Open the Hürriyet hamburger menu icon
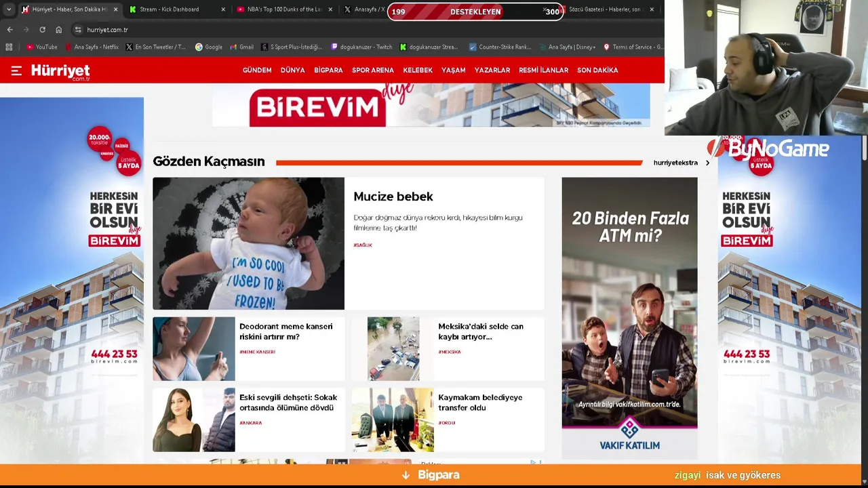The width and height of the screenshot is (868, 488). tap(16, 70)
